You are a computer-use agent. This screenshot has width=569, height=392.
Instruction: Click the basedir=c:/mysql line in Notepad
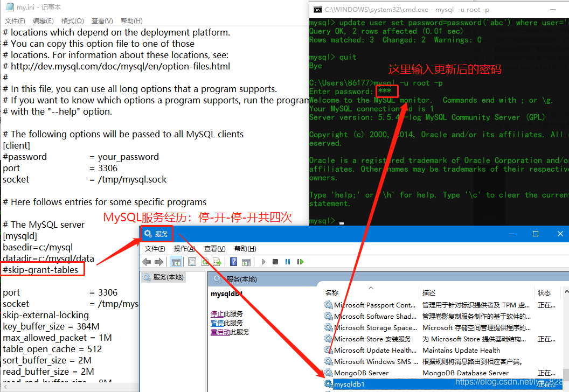pos(38,247)
